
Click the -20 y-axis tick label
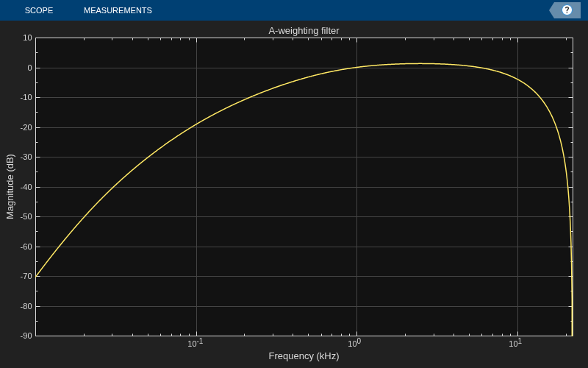(x=26, y=127)
